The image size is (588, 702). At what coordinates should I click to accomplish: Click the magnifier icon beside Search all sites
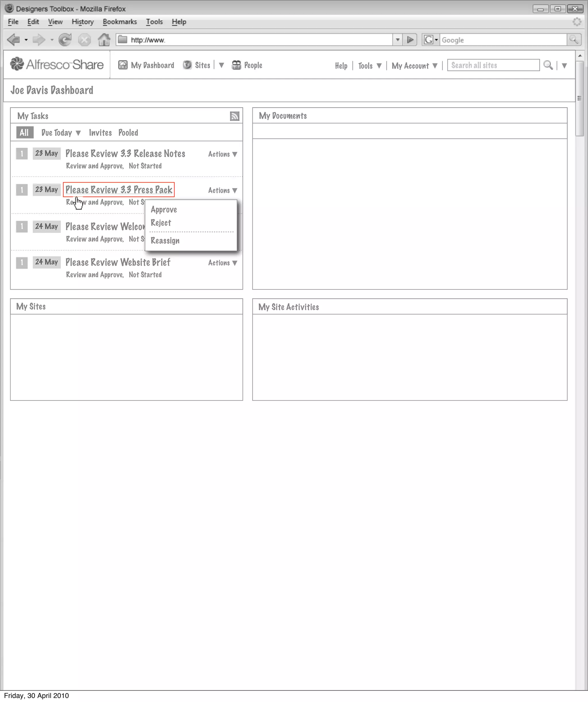[548, 65]
